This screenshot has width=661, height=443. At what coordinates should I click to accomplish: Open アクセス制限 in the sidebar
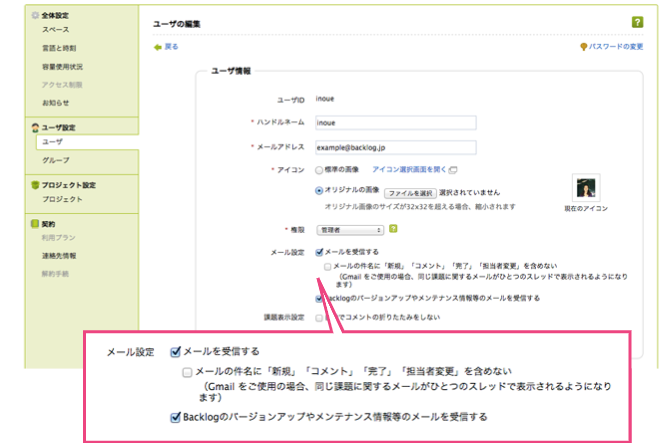click(x=62, y=85)
